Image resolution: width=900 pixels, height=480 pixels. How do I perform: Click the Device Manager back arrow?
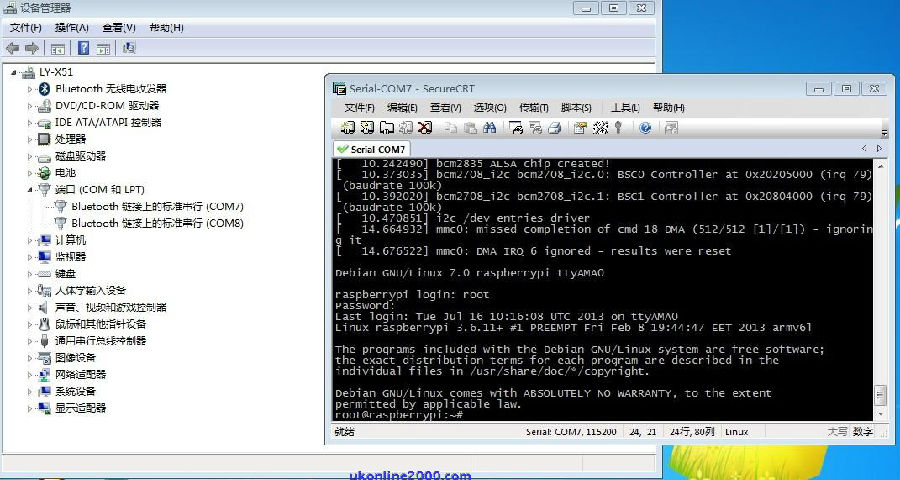point(12,48)
